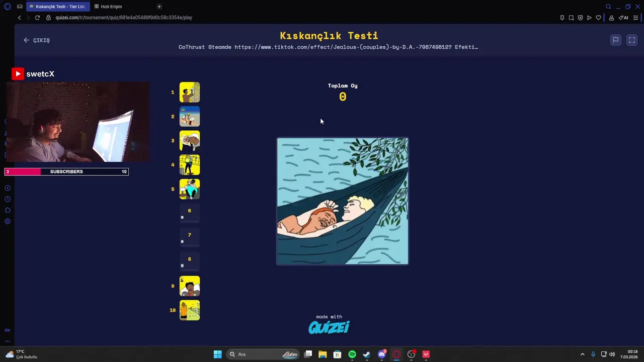Switch to the Kıskançlık Testi tab
Viewport: 644px width, 362px height.
(x=57, y=7)
